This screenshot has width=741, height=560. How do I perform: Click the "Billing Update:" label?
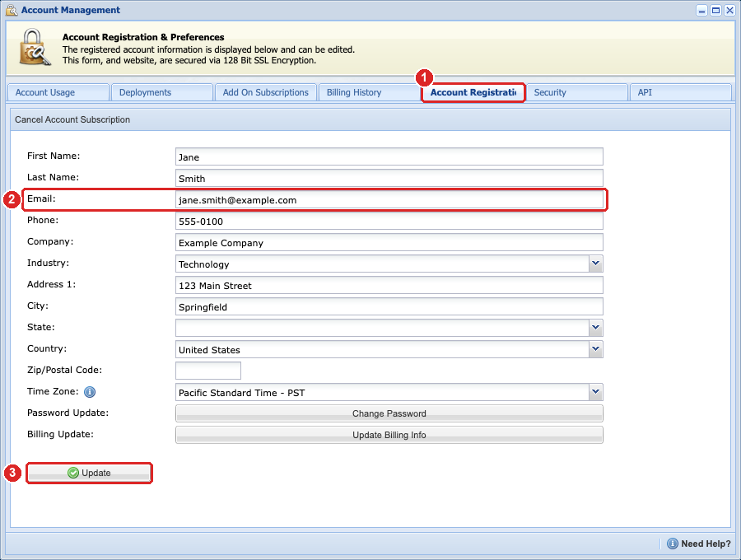tap(60, 434)
